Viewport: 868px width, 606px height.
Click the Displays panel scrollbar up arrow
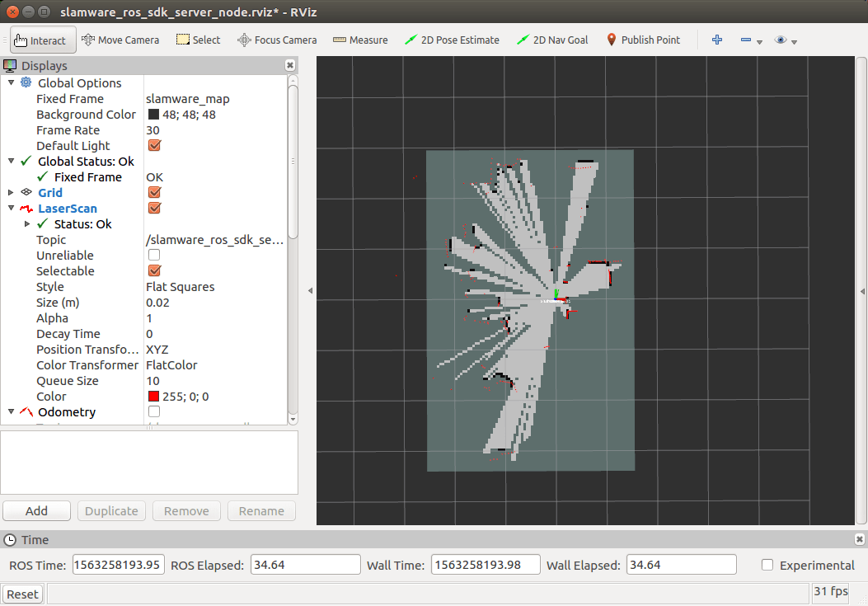pos(293,80)
